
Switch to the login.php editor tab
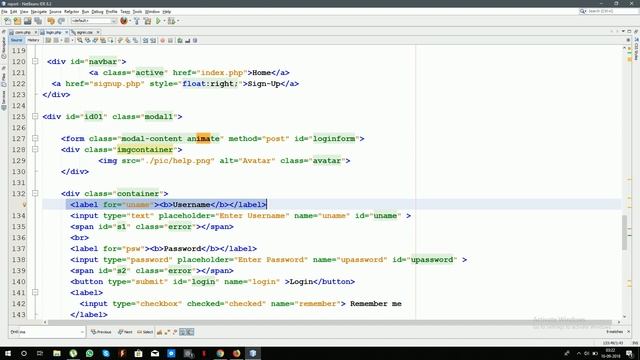53,32
